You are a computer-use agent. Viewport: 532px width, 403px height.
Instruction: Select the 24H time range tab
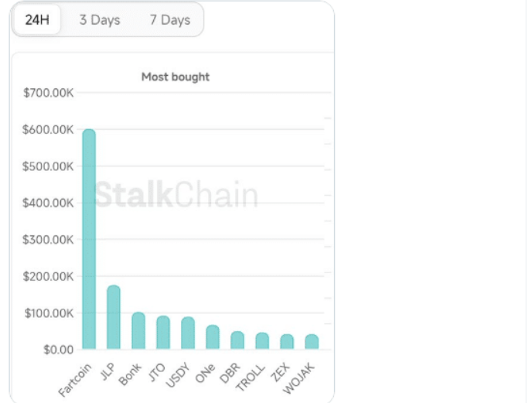[37, 20]
